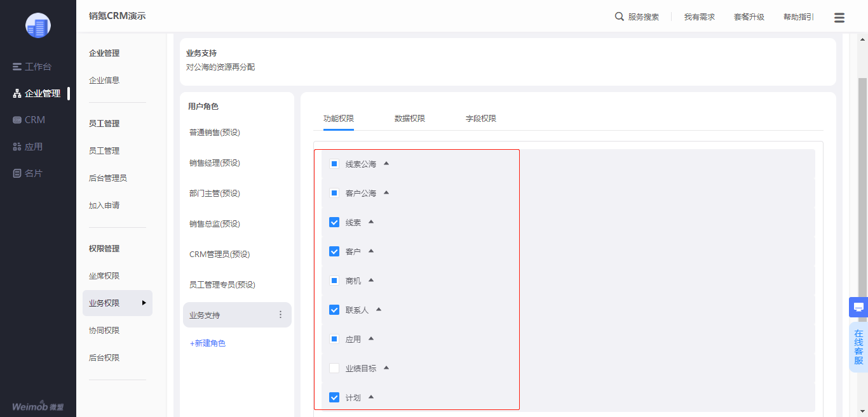This screenshot has height=417, width=868.
Task: Open the 套餐升级 link
Action: [x=749, y=17]
